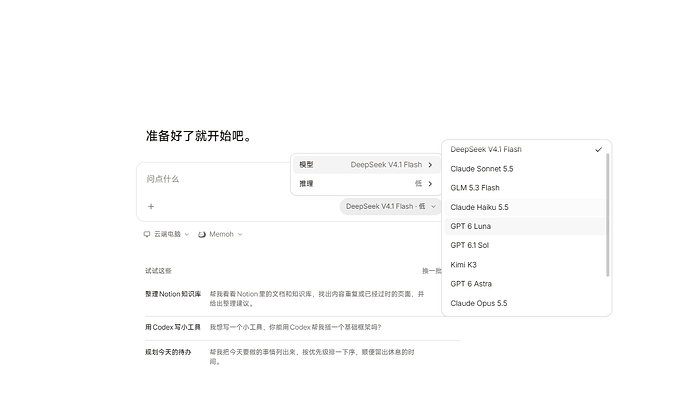Open the 推理 submenu item
Screen dimensions: 690x399
click(x=366, y=184)
